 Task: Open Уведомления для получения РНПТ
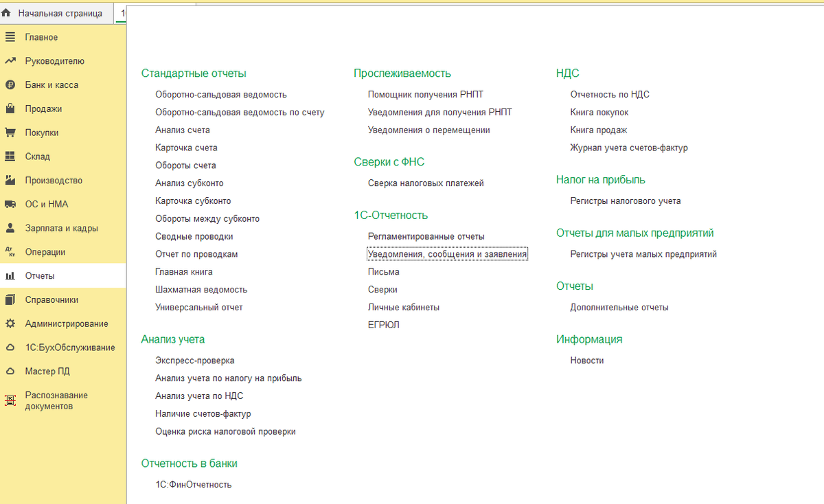[x=440, y=112]
